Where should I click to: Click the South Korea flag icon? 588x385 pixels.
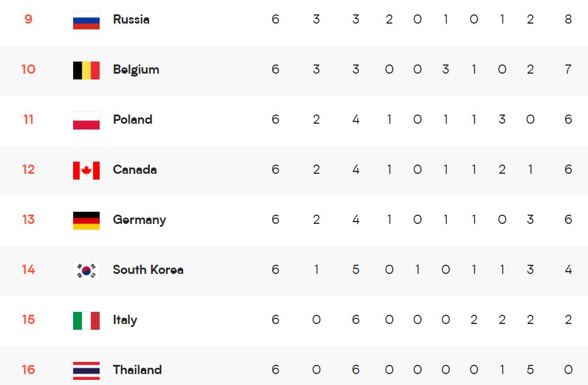pos(86,270)
